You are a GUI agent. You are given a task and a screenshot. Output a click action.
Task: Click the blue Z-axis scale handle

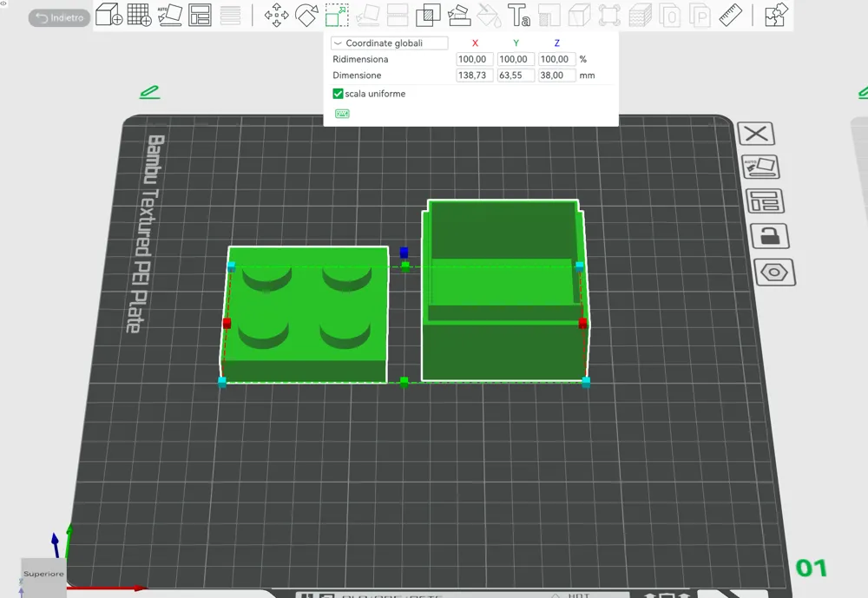coord(404,253)
